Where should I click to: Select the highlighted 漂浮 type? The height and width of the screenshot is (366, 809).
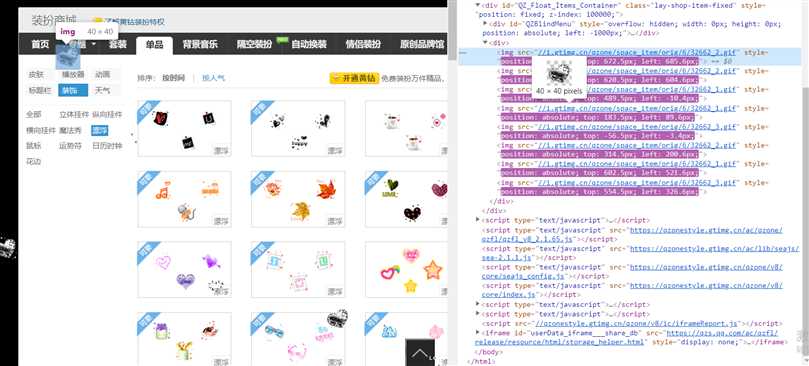[x=100, y=131]
